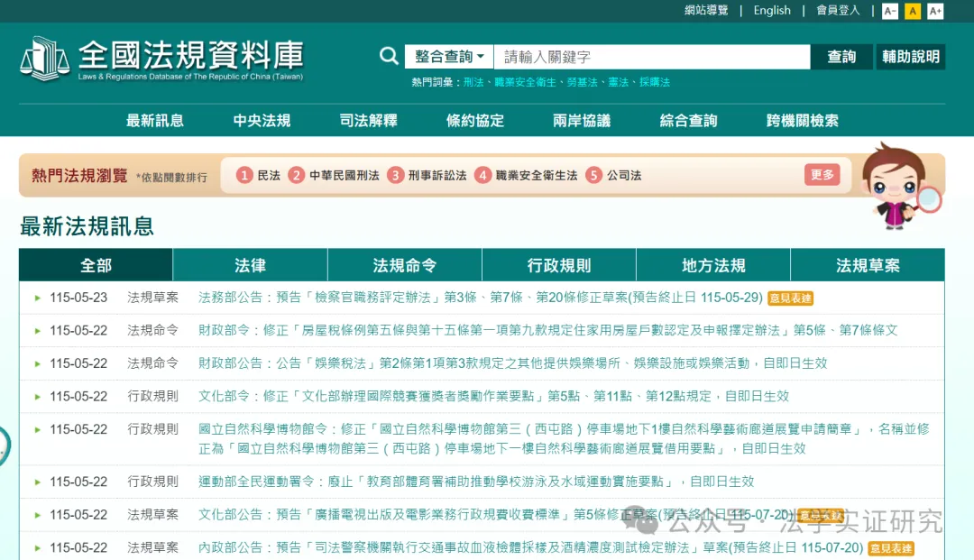Click hot keyword 勞基法
This screenshot has height=560, width=974.
pos(582,82)
